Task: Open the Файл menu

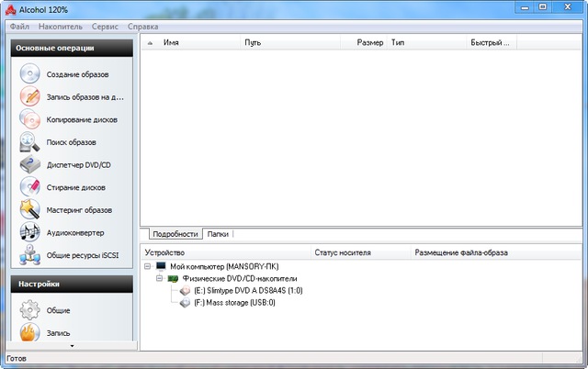Action: 19,27
